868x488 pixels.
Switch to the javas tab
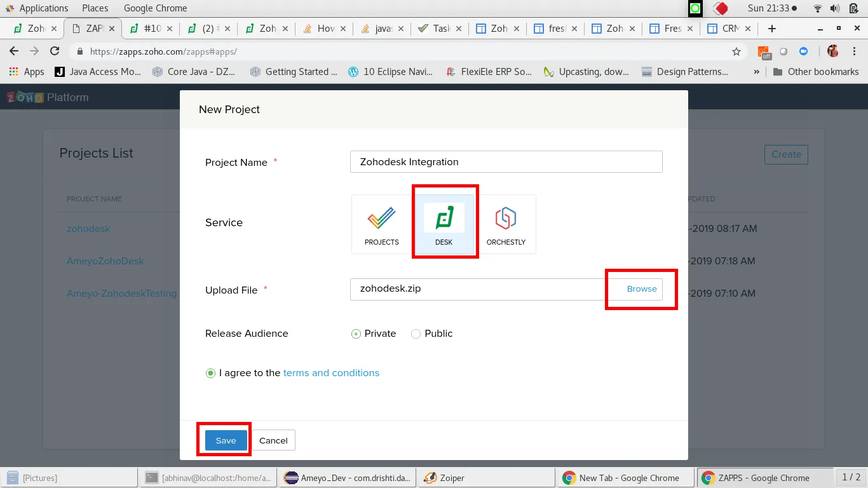point(381,29)
